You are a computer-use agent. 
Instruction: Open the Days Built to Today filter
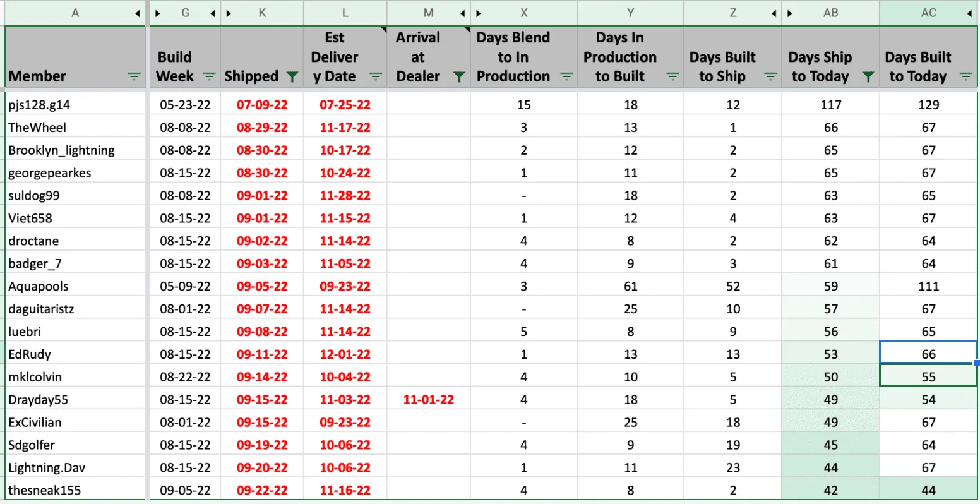pyautogui.click(x=965, y=76)
